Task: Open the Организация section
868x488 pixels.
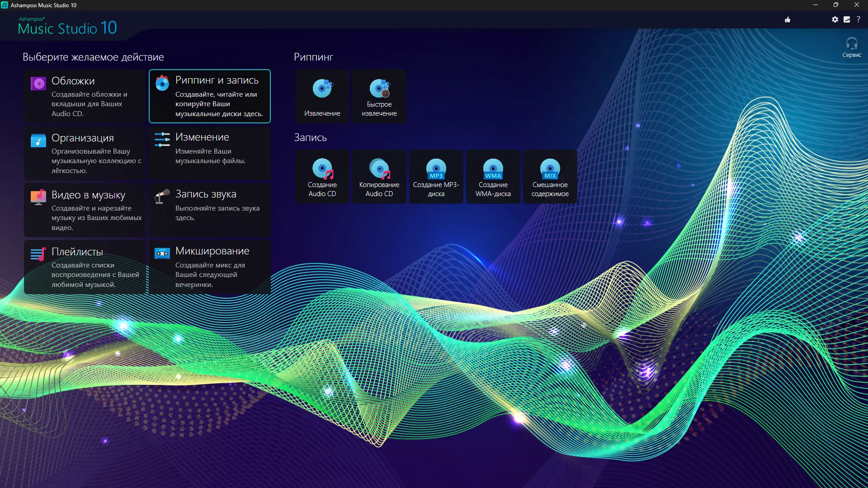Action: coord(85,153)
